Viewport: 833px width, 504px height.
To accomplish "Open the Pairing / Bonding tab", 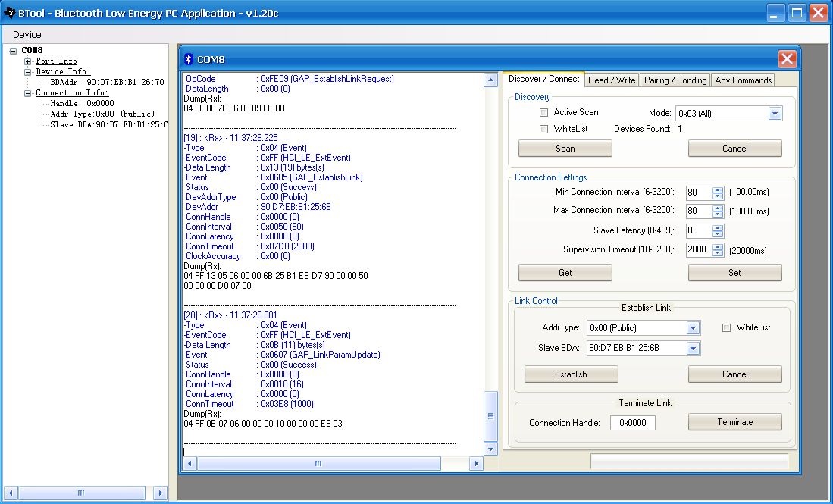I will click(x=675, y=80).
